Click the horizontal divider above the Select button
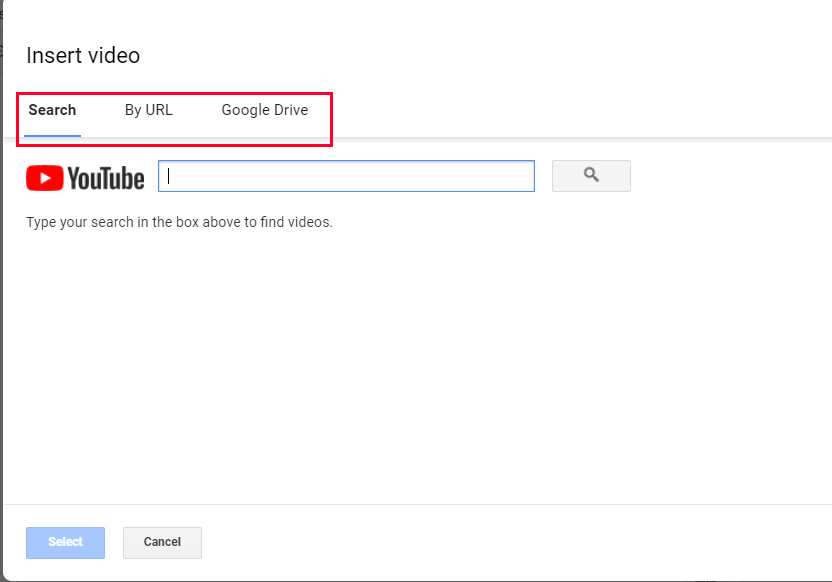The width and height of the screenshot is (832, 582). click(x=416, y=504)
